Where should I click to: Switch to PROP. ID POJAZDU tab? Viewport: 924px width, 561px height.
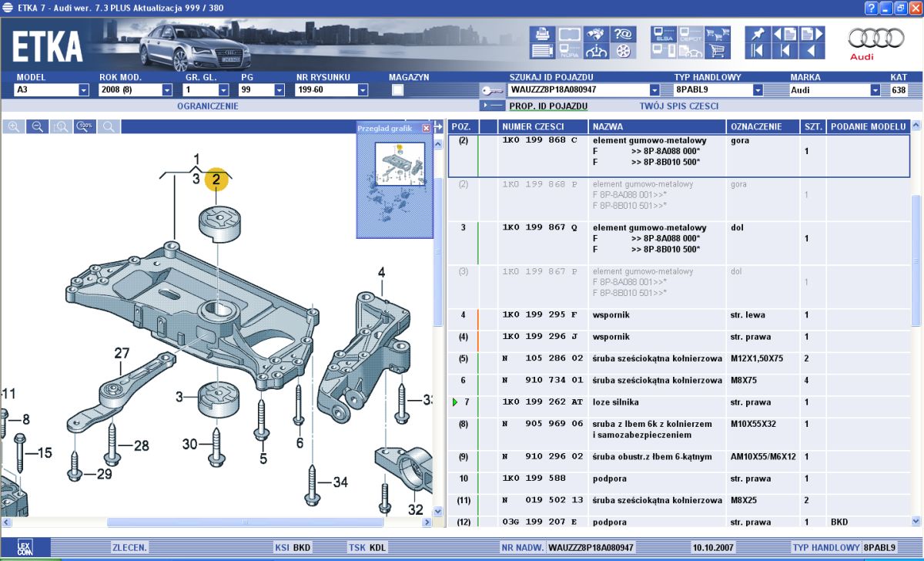(548, 106)
